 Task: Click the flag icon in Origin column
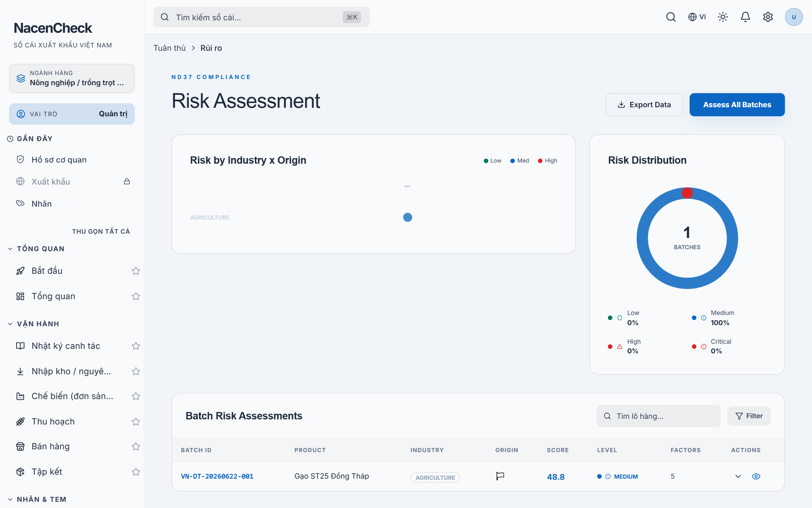[x=500, y=476]
